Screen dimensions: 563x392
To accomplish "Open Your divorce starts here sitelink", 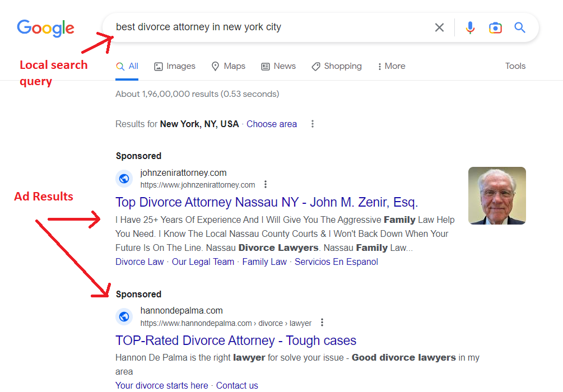I will [162, 385].
